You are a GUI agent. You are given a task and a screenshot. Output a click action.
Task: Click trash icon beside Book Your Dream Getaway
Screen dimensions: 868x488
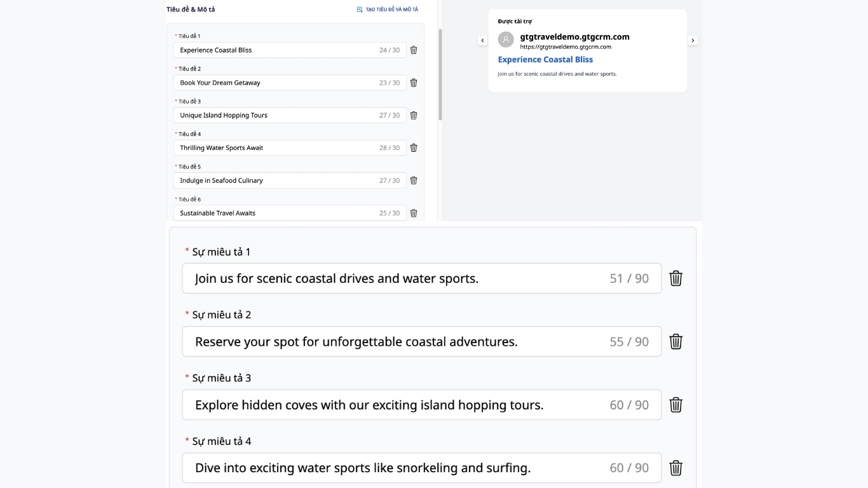coord(414,83)
